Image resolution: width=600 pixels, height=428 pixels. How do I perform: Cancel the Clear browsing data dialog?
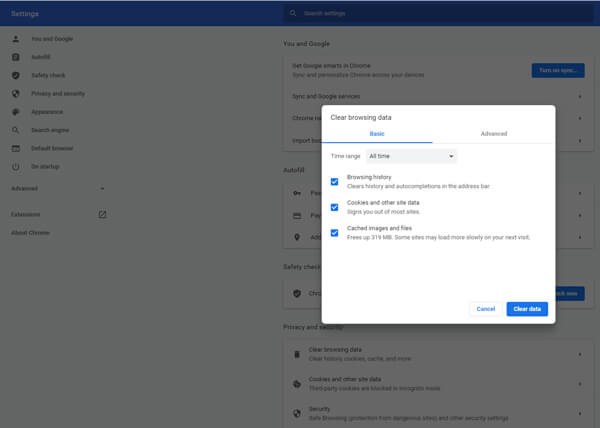click(x=486, y=309)
